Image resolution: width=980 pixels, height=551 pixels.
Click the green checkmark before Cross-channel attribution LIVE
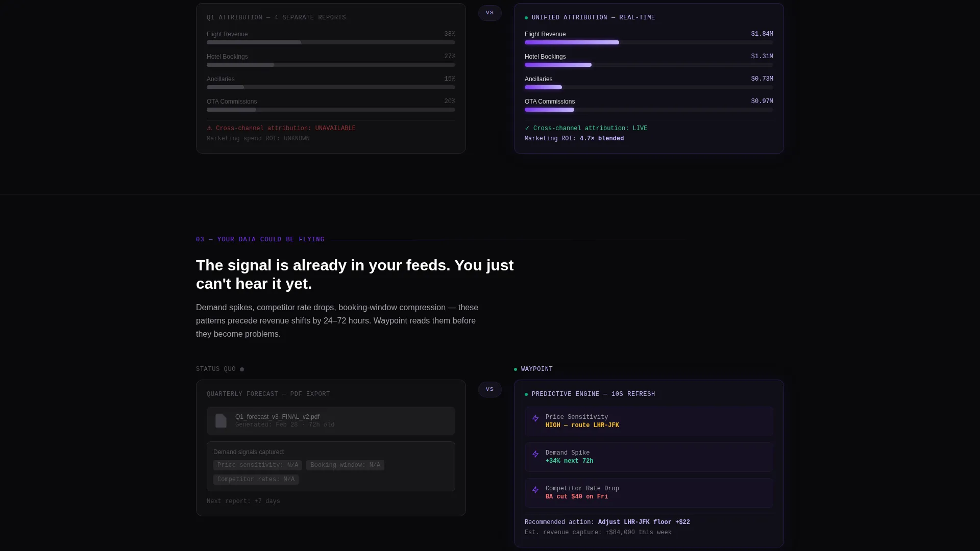pyautogui.click(x=527, y=129)
